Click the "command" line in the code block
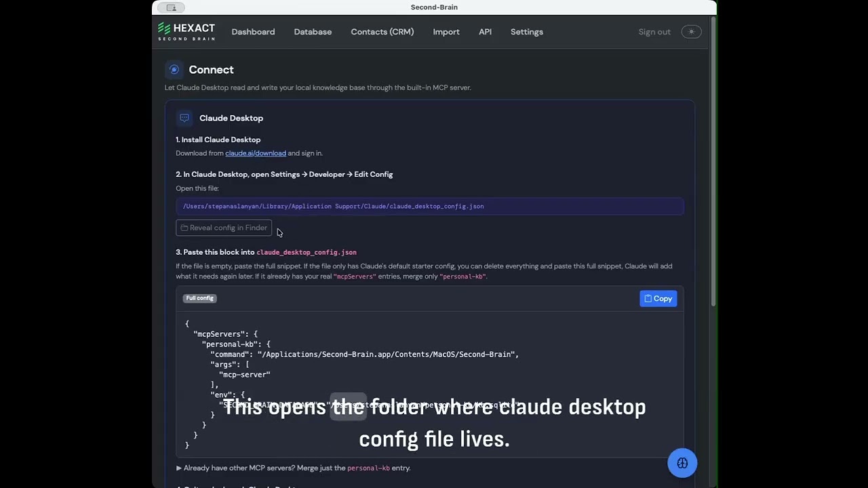868x488 pixels. pos(364,354)
